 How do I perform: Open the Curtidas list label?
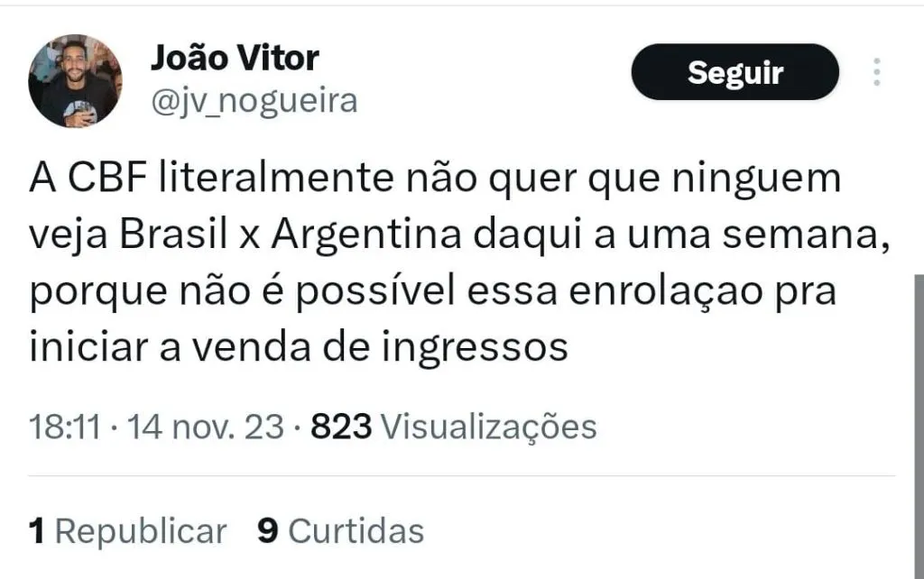point(356,531)
